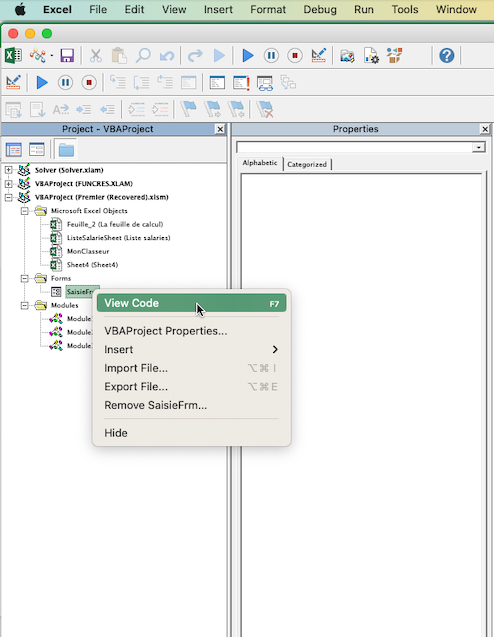Screen dimensions: 494x637
Task: Open Help via the question mark icon
Action: (x=446, y=56)
